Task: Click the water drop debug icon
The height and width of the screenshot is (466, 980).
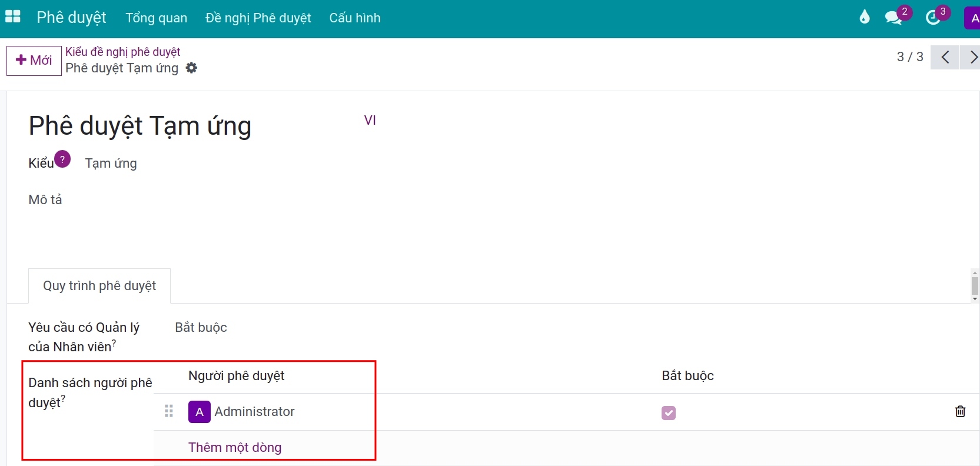Action: 864,17
